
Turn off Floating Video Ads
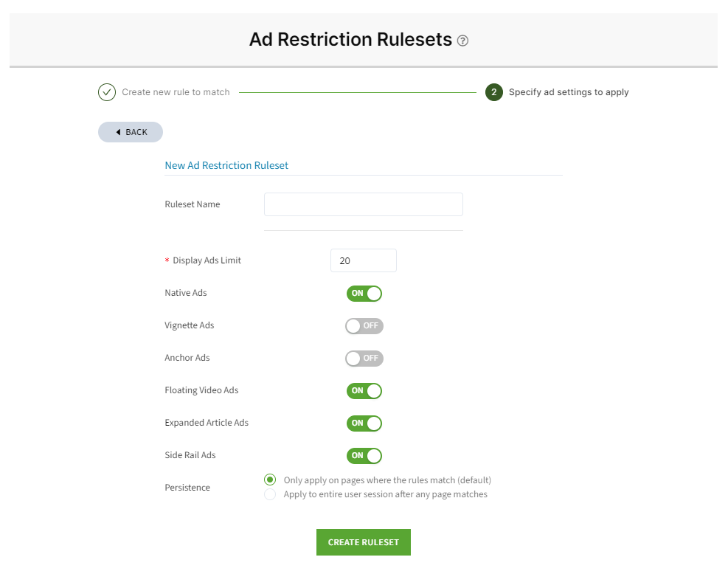tap(364, 391)
